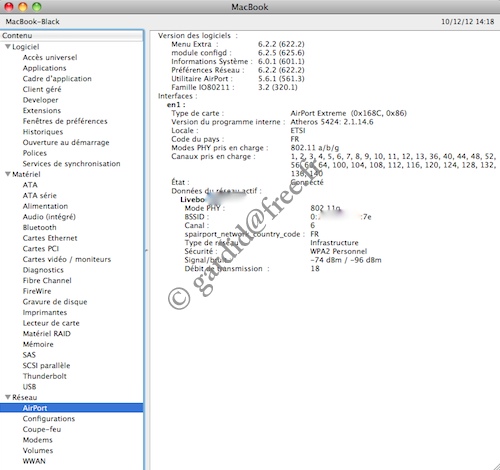Open Lecteur de carte entry
The height and width of the screenshot is (470, 500).
click(x=51, y=323)
